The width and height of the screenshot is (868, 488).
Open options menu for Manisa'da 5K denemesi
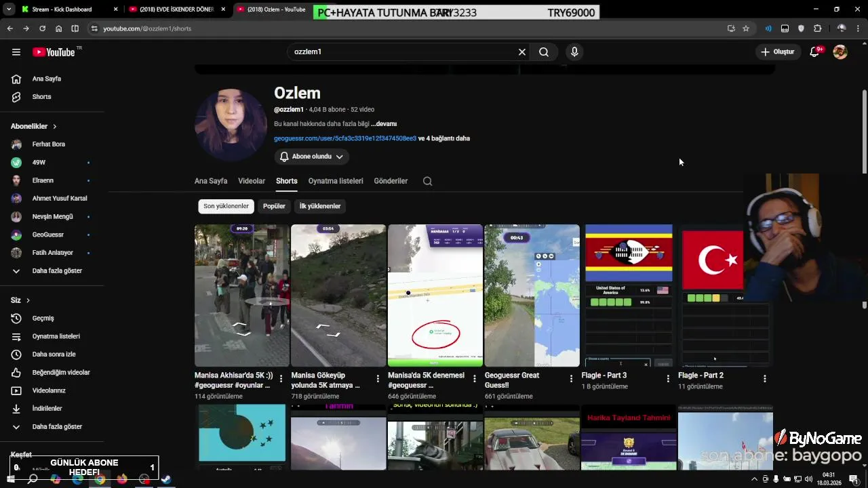[x=475, y=379]
